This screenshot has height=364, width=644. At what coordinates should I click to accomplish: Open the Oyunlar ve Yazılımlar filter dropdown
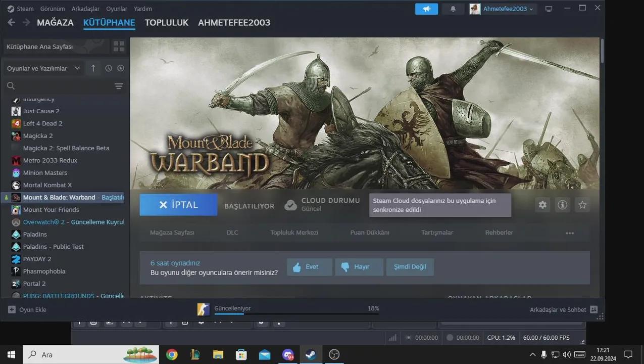click(43, 68)
